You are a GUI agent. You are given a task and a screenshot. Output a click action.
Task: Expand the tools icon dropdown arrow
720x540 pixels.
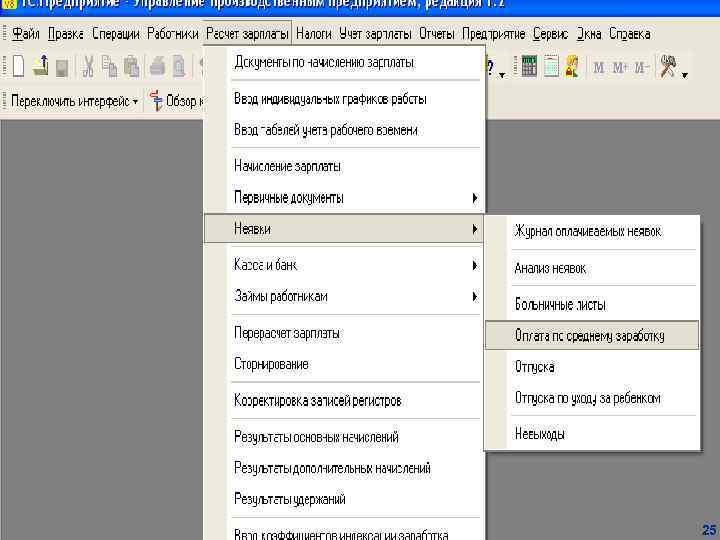(x=685, y=75)
